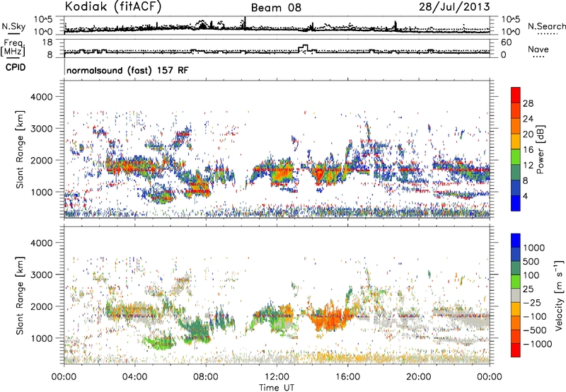
Task: Click the "4" label on Power color bar
Action: 525,197
